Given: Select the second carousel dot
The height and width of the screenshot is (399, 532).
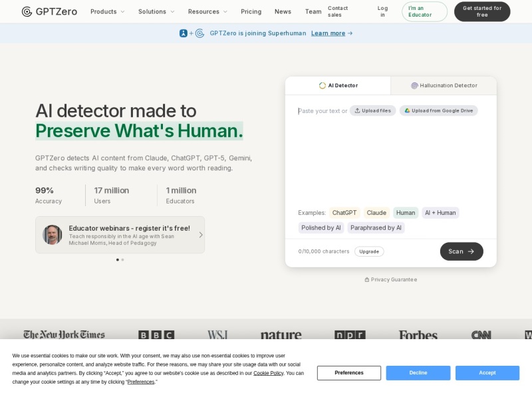Looking at the screenshot, I should [x=122, y=260].
